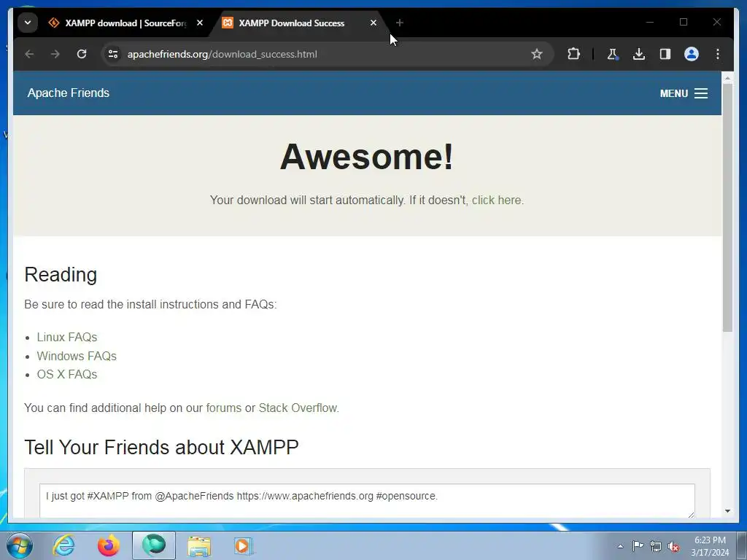747x560 pixels.
Task: Open a new browser tab
Action: point(400,23)
